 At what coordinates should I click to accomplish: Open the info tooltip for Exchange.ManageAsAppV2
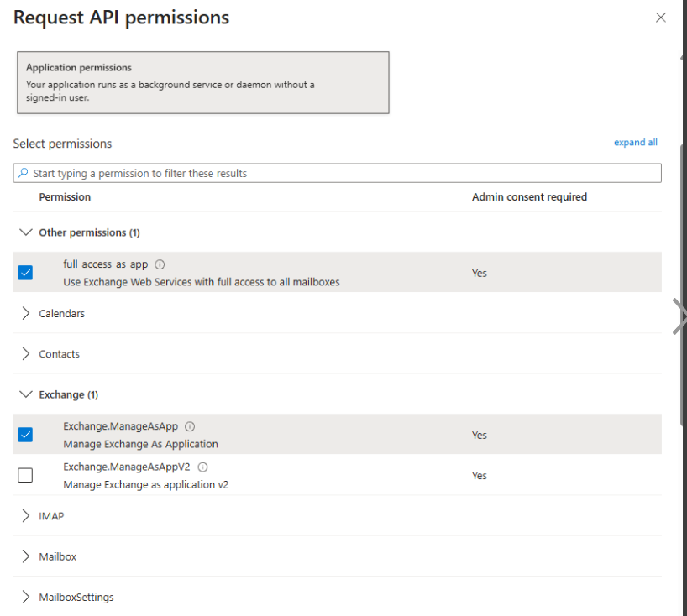[x=202, y=467]
